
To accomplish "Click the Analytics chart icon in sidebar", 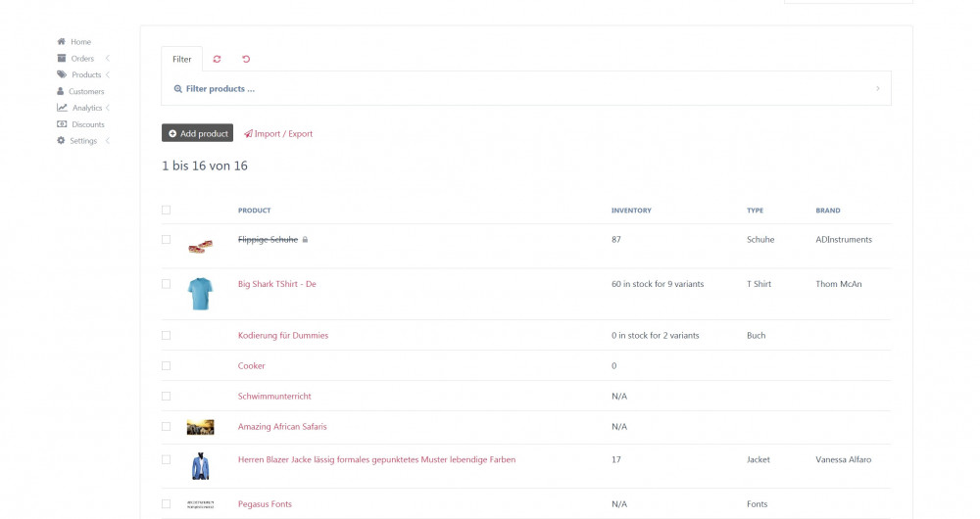I will [x=62, y=108].
